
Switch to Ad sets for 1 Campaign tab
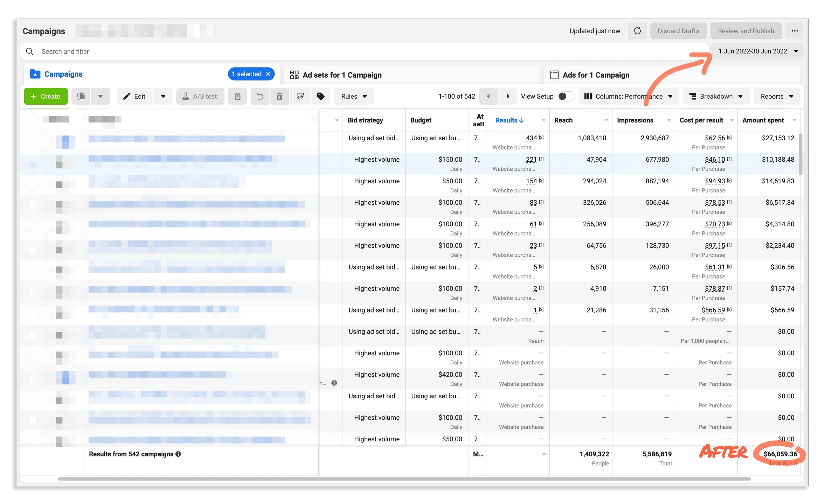[x=342, y=75]
